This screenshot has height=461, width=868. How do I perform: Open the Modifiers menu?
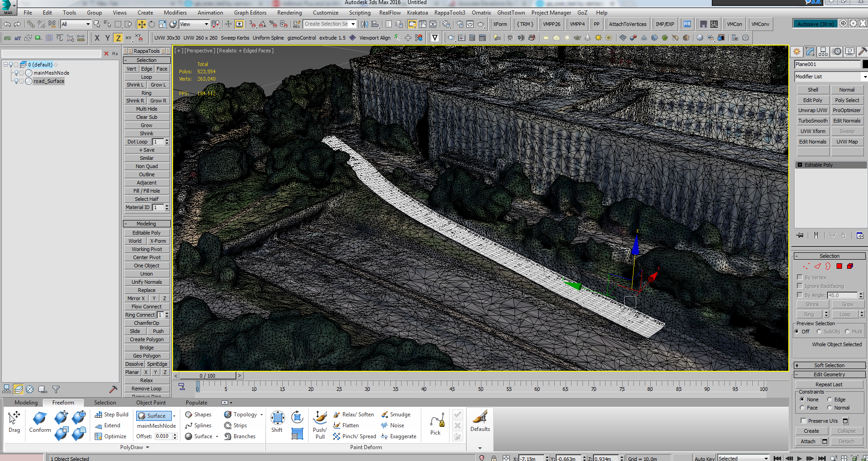coord(175,13)
